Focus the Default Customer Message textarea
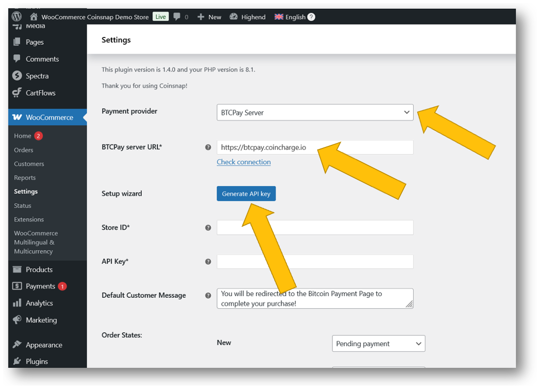539x392 pixels. coord(315,298)
